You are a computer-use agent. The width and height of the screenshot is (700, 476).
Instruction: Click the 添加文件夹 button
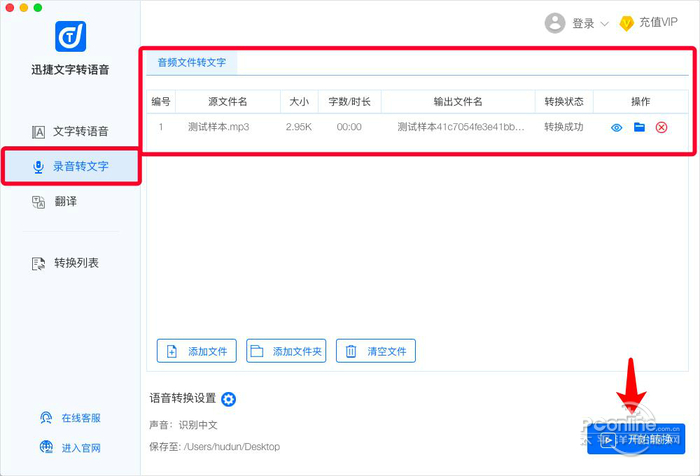coord(286,351)
